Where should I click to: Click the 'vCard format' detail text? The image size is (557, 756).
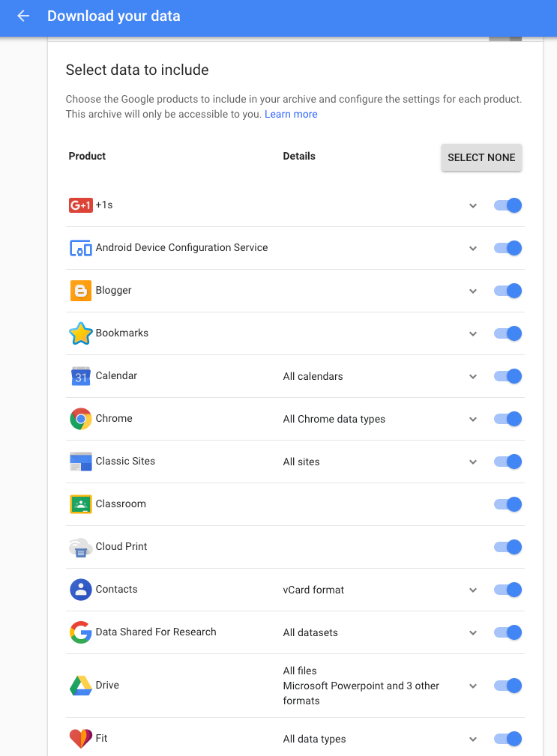[313, 590]
